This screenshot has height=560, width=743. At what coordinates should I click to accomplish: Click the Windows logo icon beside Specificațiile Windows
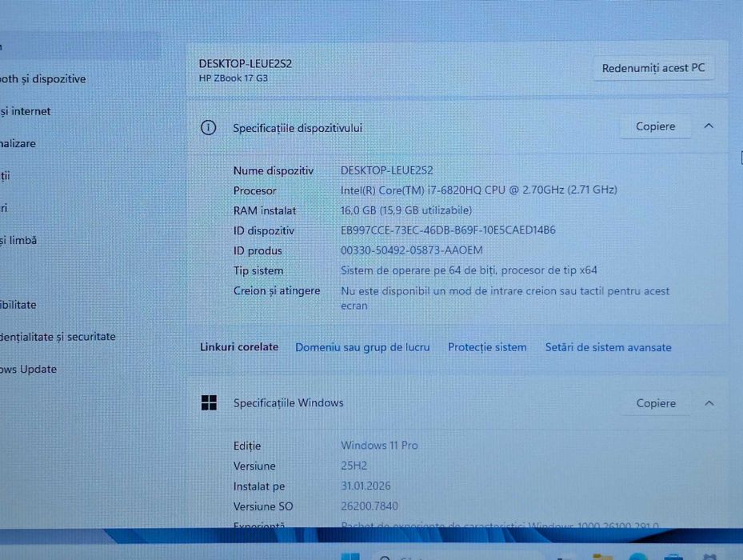(x=209, y=402)
